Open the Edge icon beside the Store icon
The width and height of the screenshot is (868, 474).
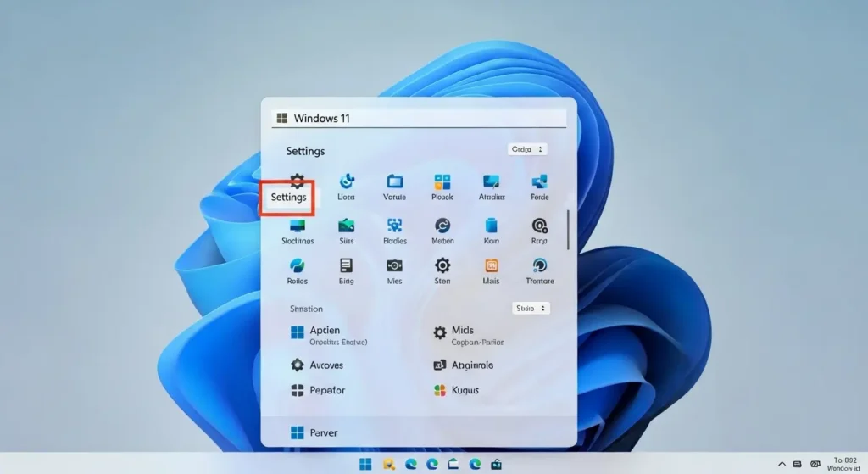(475, 464)
